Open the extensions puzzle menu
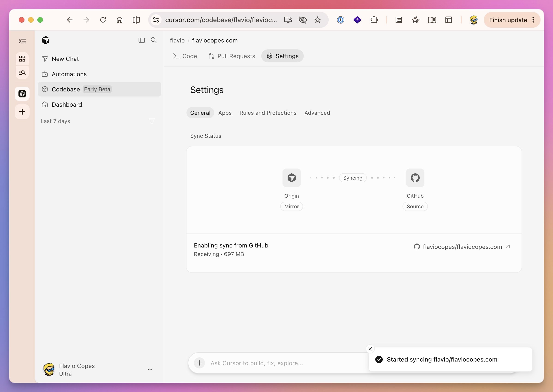Image resolution: width=553 pixels, height=392 pixels. tap(374, 20)
